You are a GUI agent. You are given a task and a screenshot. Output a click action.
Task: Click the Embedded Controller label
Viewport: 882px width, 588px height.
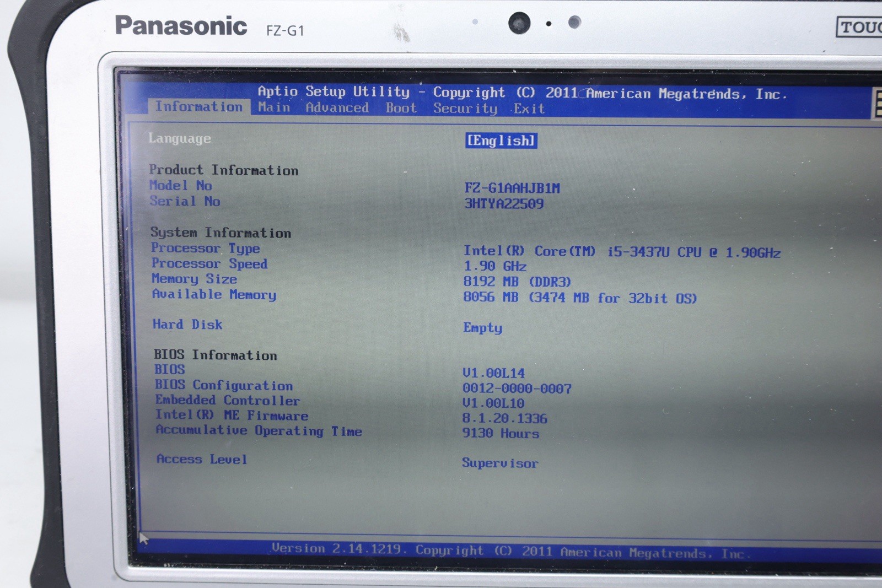tap(228, 401)
